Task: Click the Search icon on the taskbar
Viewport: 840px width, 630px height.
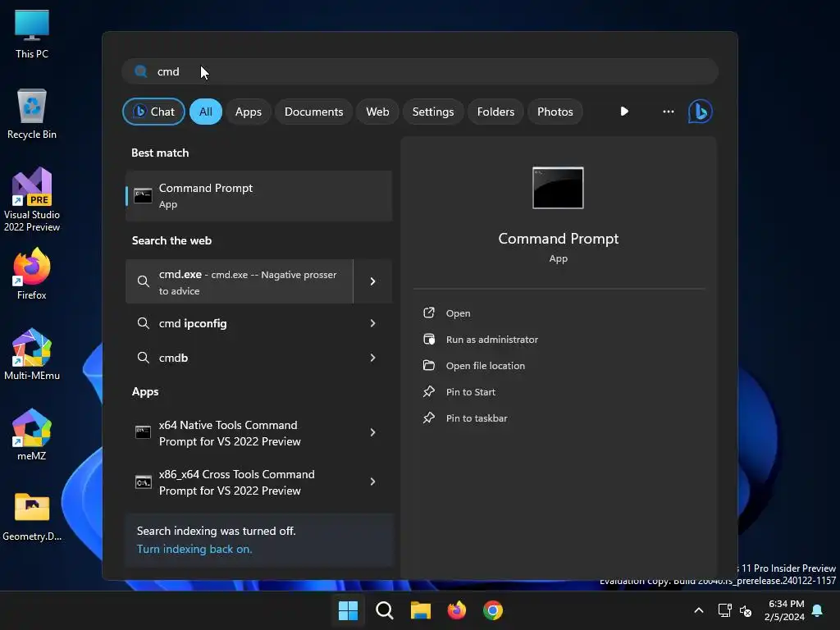Action: point(384,610)
